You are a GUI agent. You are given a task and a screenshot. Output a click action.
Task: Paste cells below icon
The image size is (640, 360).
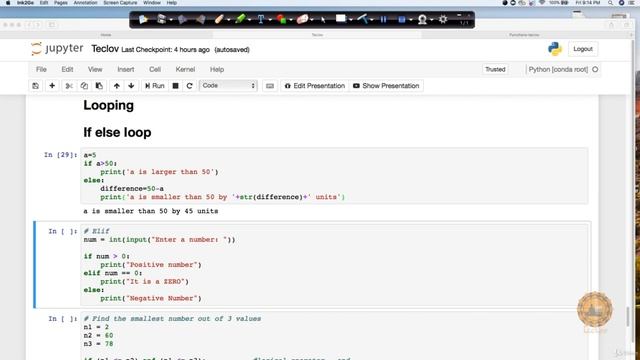pyautogui.click(x=99, y=86)
